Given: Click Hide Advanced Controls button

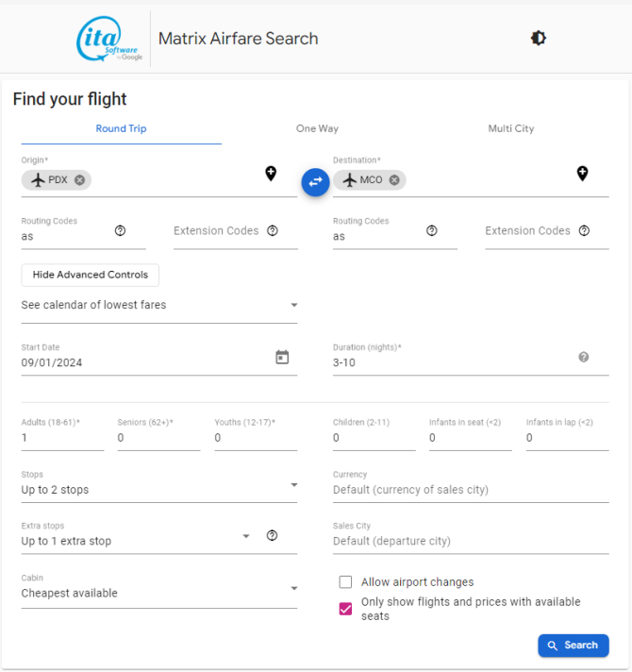Looking at the screenshot, I should pyautogui.click(x=91, y=275).
